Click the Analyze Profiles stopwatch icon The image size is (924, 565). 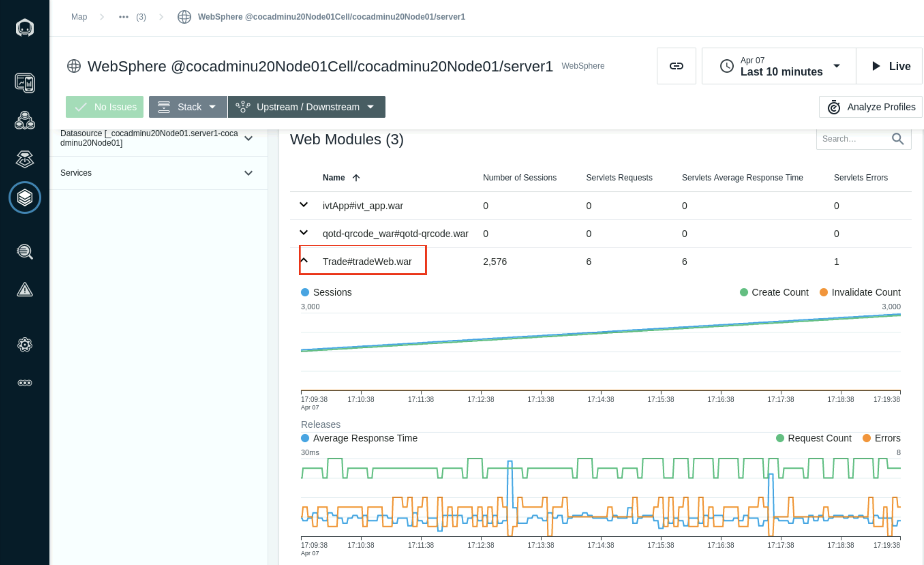tap(834, 107)
